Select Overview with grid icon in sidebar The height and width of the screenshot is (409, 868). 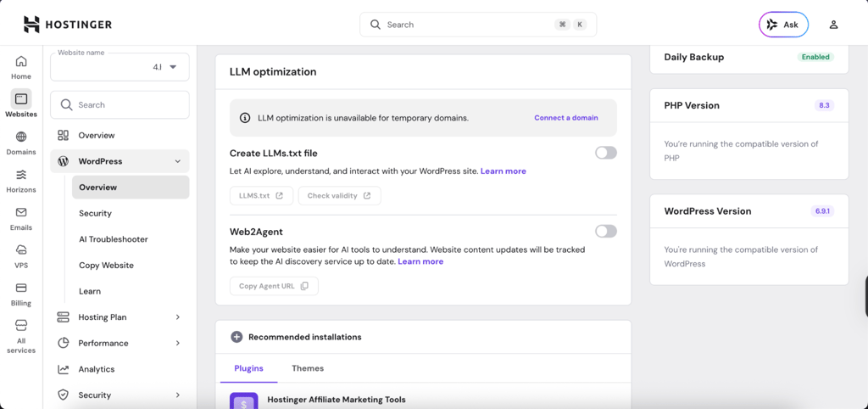click(120, 135)
